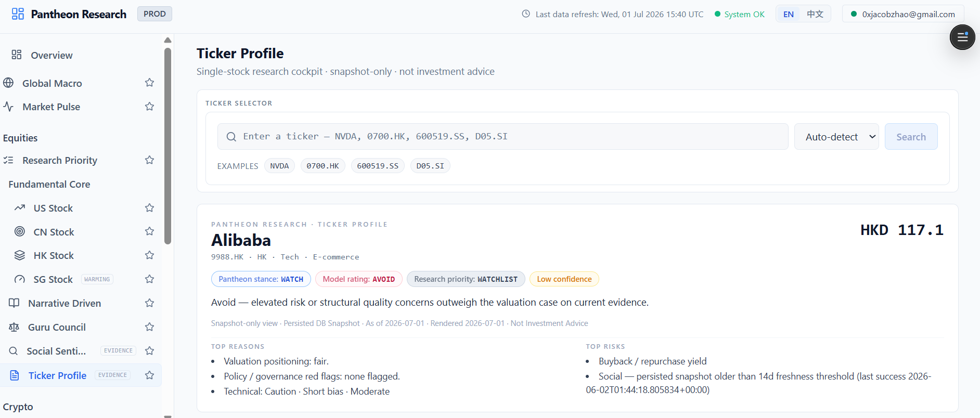Click the US Stock trending arrow icon
Screen dimensions: 980x418
coord(20,208)
